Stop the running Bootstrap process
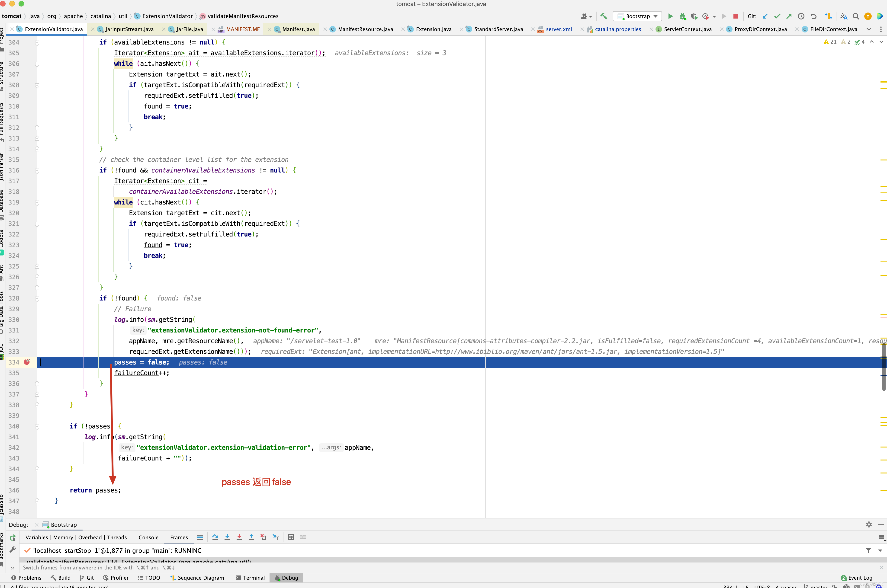Image resolution: width=887 pixels, height=588 pixels. (736, 16)
